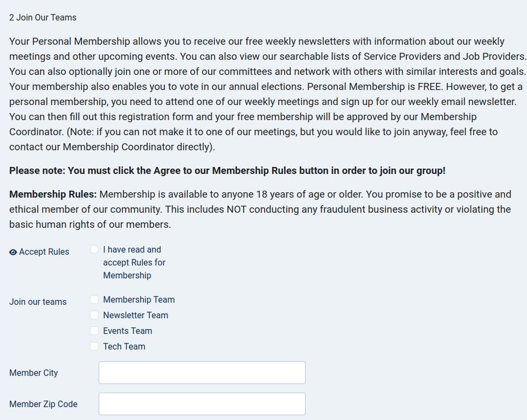Enable the Newsletter Team checkbox
The image size is (527, 420).
pyautogui.click(x=94, y=315)
